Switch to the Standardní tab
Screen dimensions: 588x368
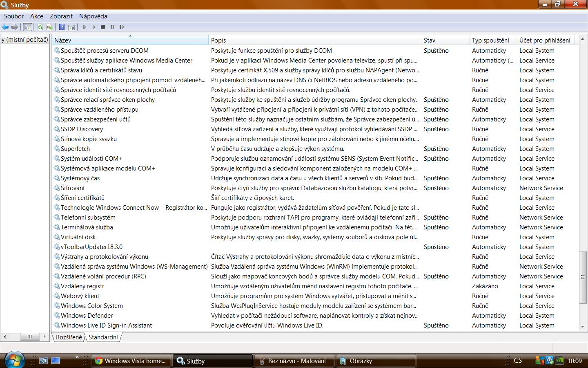pyautogui.click(x=103, y=337)
